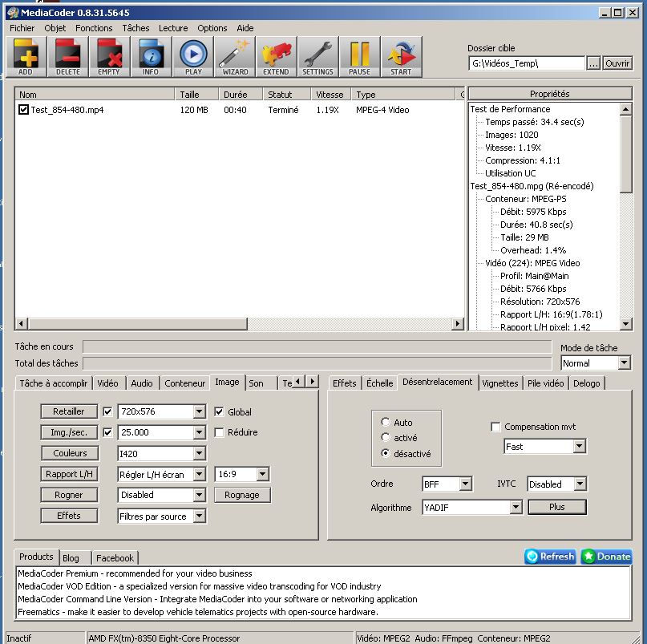647x644 pixels.
Task: Click the Ouvrir folder button
Action: pos(617,63)
